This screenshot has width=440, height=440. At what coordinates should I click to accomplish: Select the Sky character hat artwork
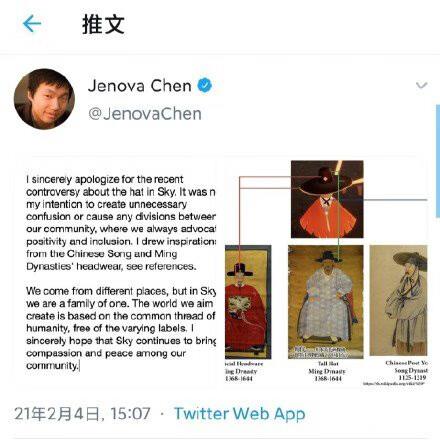tap(327, 199)
